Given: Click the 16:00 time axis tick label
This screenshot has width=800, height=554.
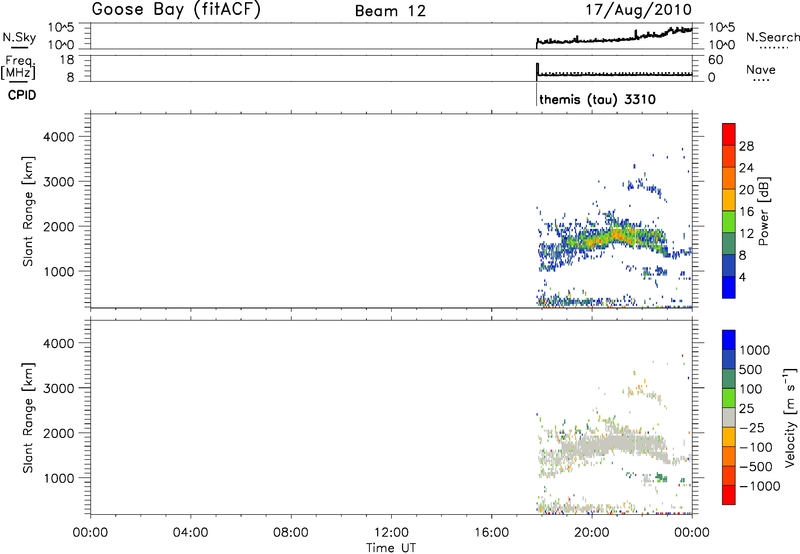Looking at the screenshot, I should click(491, 533).
